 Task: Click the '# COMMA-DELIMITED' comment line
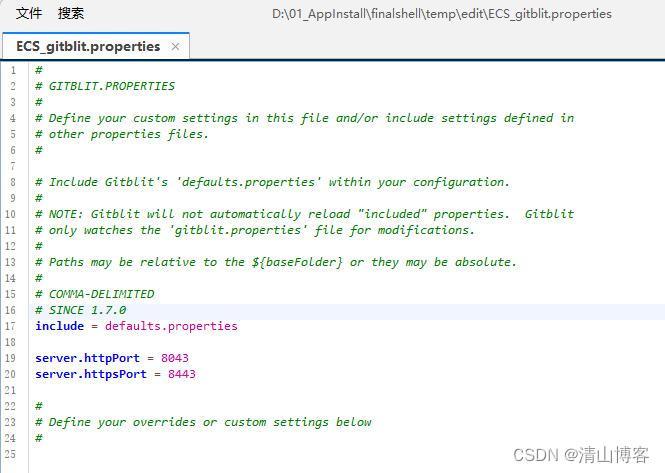point(95,294)
